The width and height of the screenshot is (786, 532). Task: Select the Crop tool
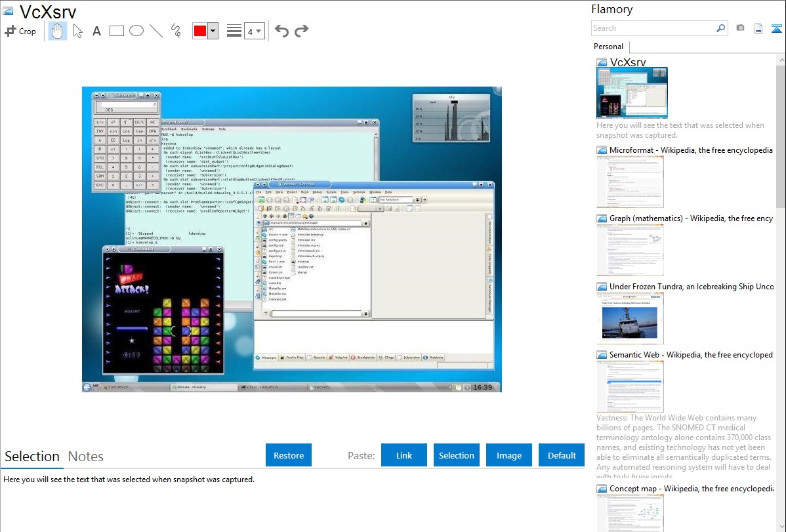coord(20,31)
